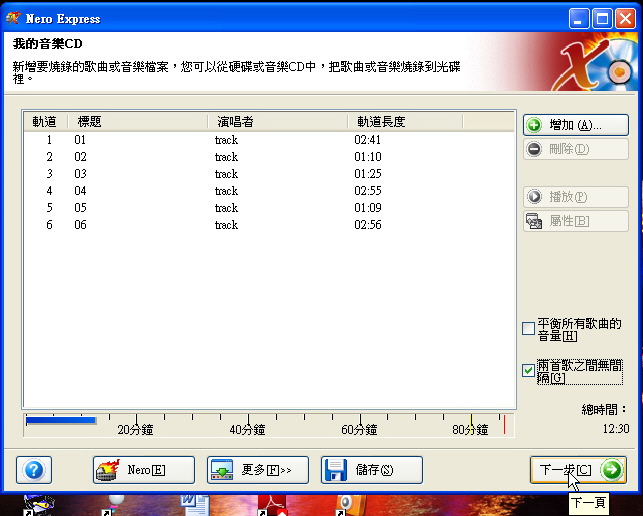Uncheck 兩首歌之間無間隔 checkbox

point(529,370)
